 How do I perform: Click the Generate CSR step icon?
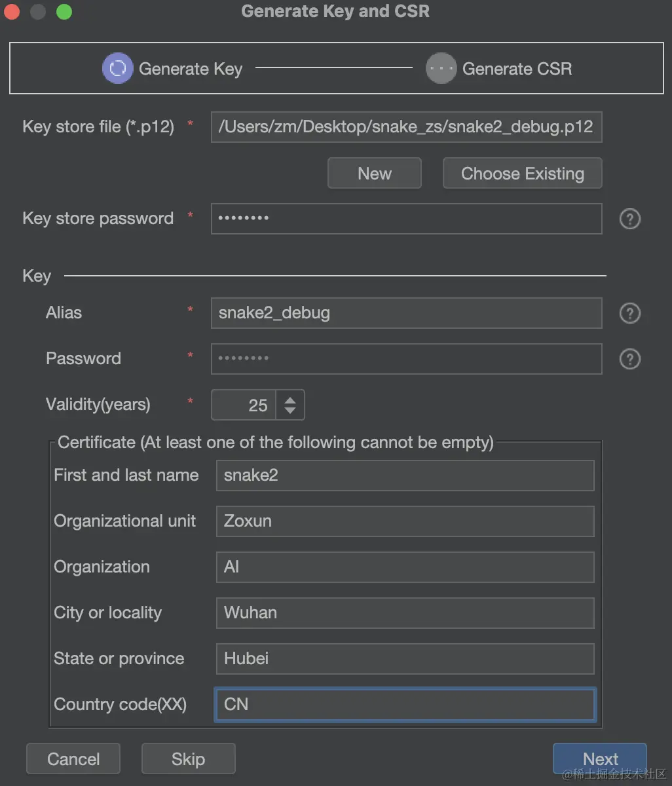(441, 69)
